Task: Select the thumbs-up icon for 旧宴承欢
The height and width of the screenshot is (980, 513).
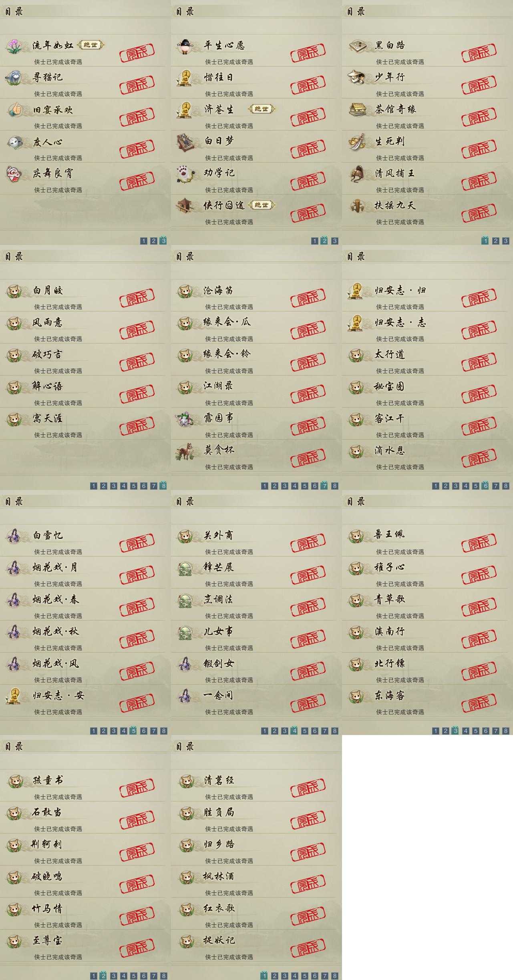Action: click(x=15, y=109)
